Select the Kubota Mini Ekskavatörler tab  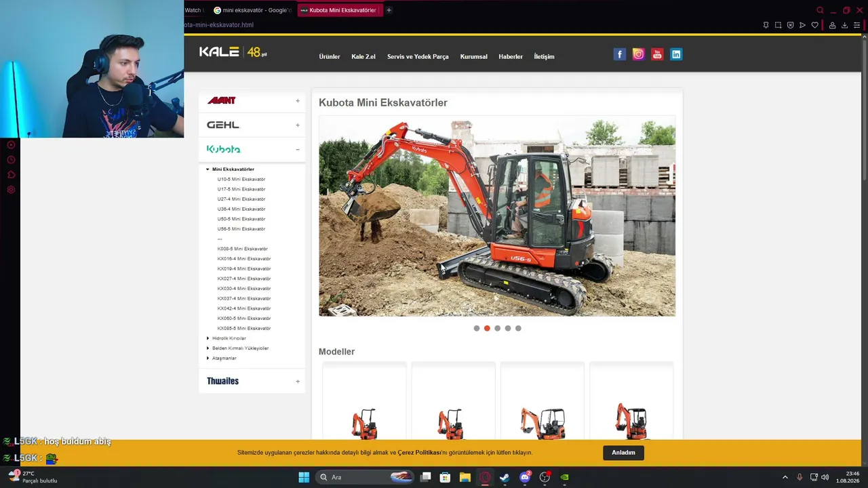[339, 10]
